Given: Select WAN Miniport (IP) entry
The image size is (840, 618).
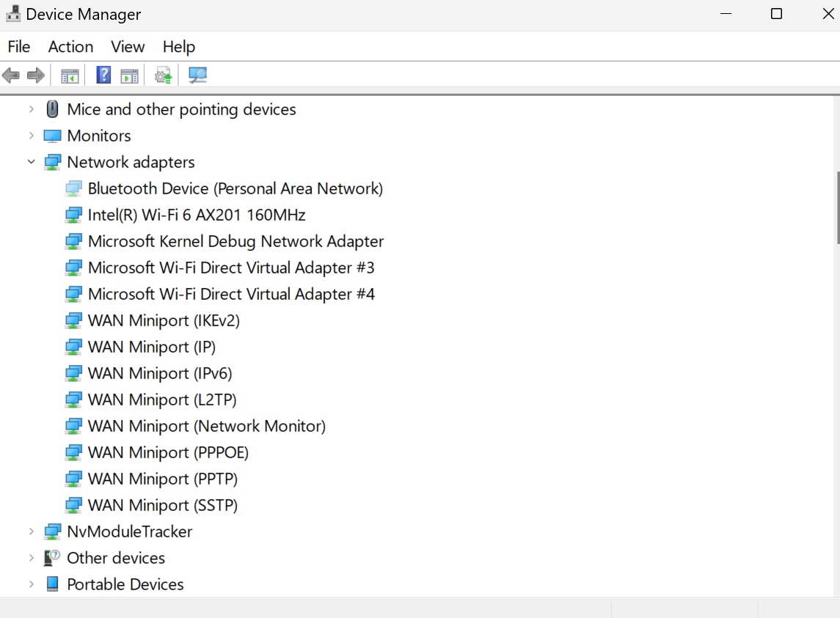Looking at the screenshot, I should coord(152,347).
